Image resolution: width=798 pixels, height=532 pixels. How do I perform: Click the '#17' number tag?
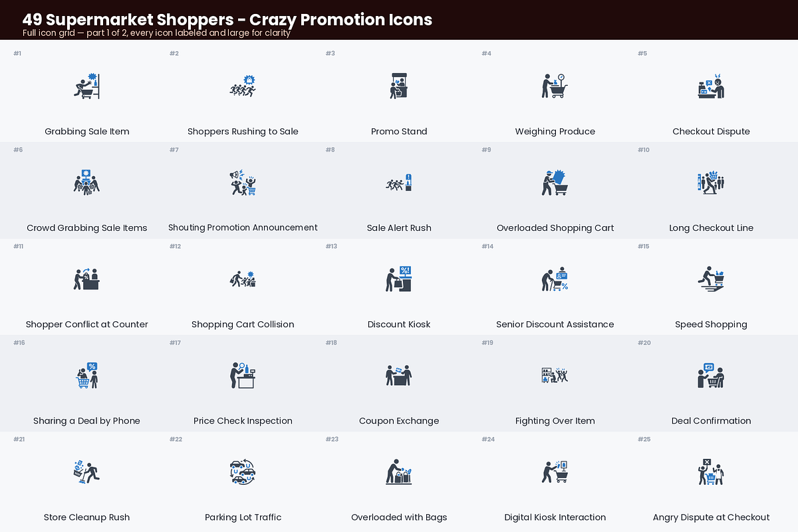(x=175, y=342)
